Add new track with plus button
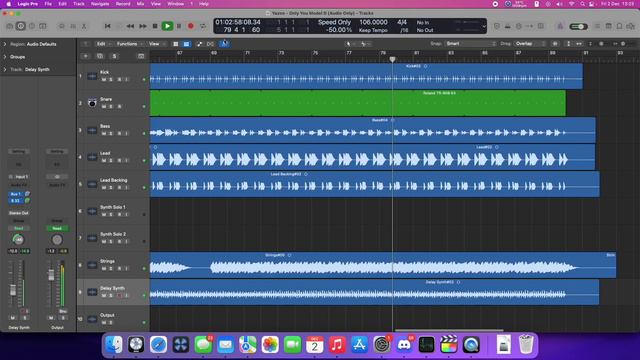640x360 pixels. tap(85, 56)
